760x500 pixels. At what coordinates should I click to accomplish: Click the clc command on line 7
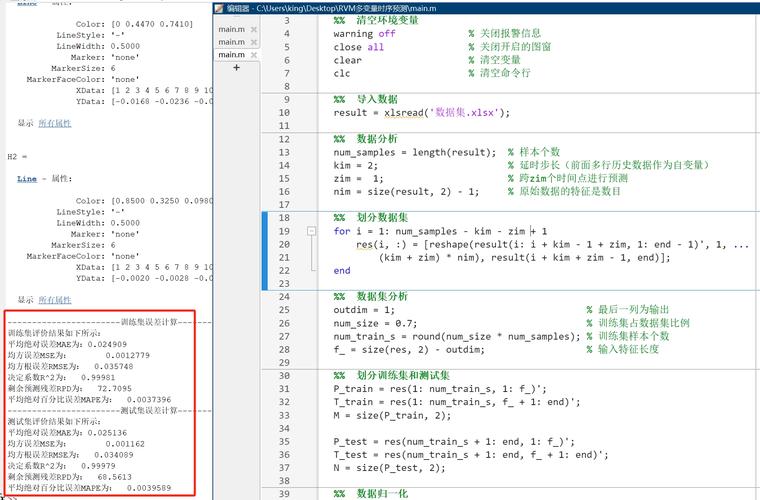click(342, 73)
